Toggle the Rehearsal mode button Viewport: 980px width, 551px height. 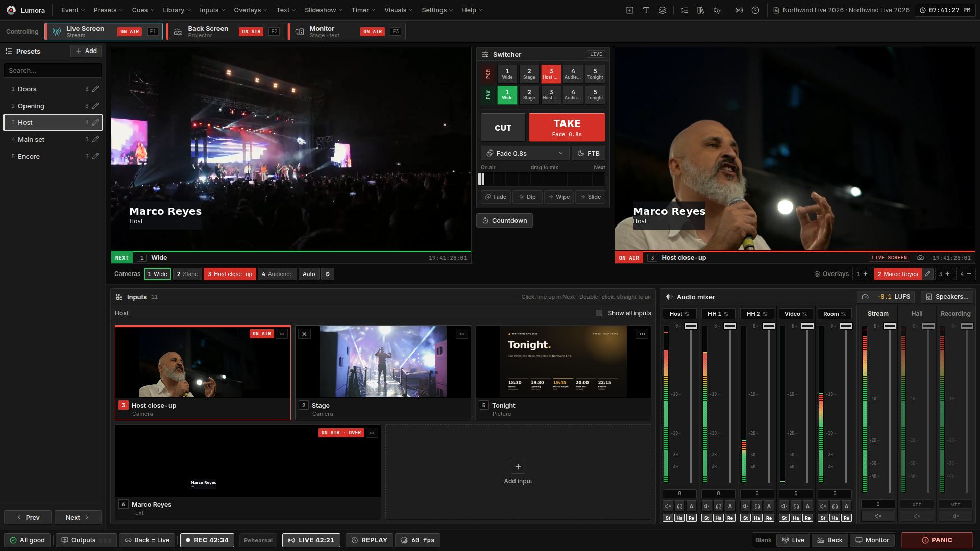pos(258,540)
